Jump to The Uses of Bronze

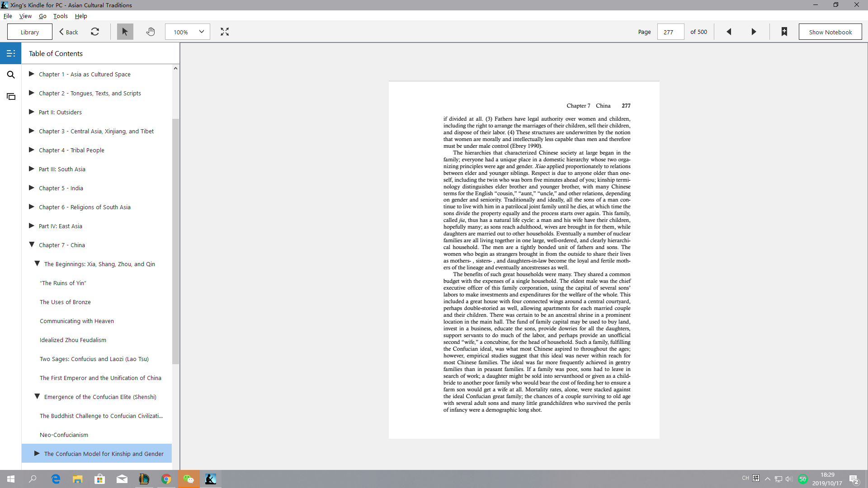pyautogui.click(x=65, y=302)
